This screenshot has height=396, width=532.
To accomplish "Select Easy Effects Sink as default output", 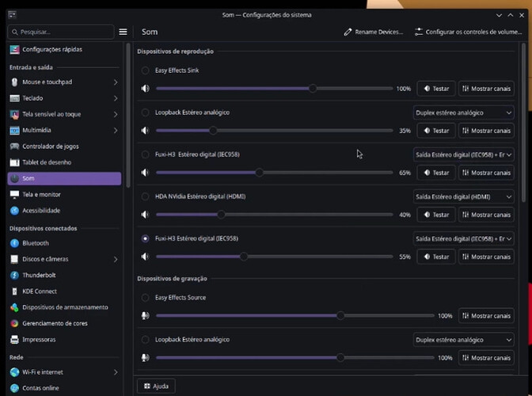I will point(145,70).
